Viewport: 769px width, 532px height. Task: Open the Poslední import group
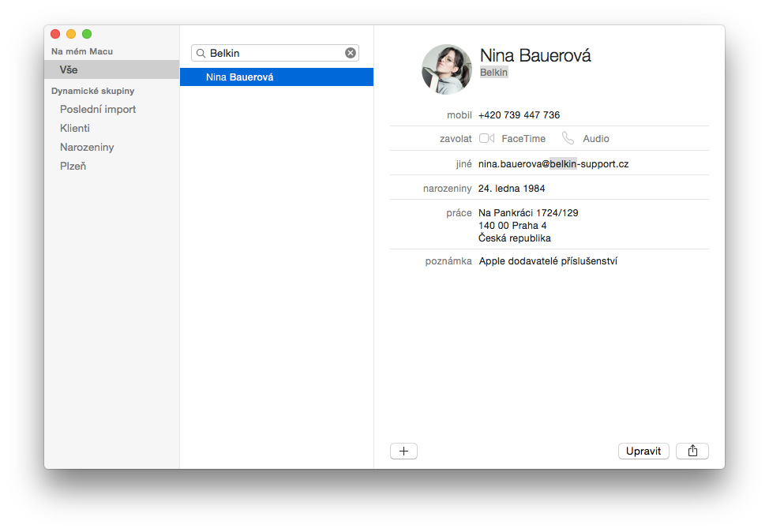pos(98,110)
